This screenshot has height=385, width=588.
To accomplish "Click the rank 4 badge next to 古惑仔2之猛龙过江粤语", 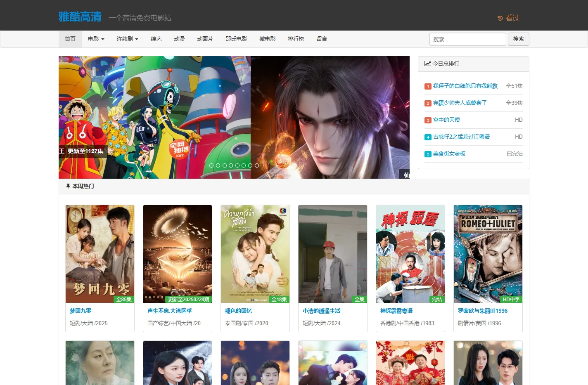I will (428, 137).
